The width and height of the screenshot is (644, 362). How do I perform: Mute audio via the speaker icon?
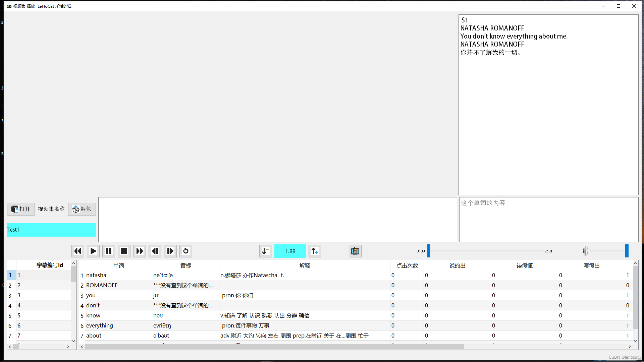pos(585,251)
